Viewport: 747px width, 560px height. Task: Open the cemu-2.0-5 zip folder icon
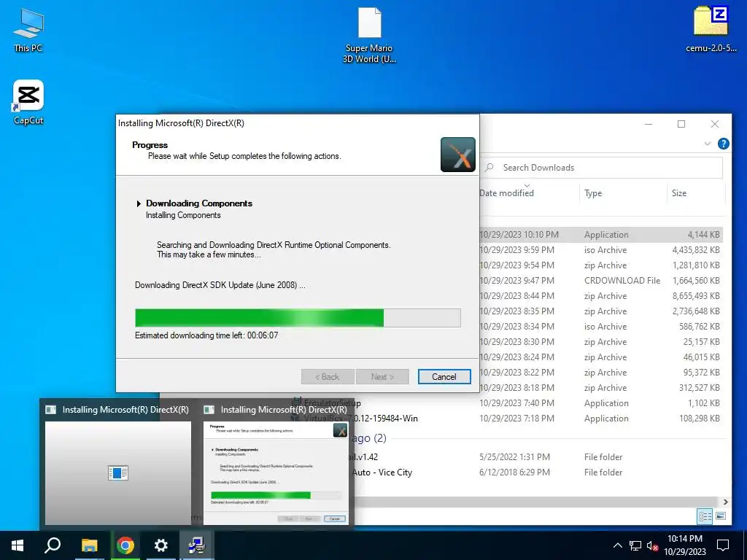711,28
